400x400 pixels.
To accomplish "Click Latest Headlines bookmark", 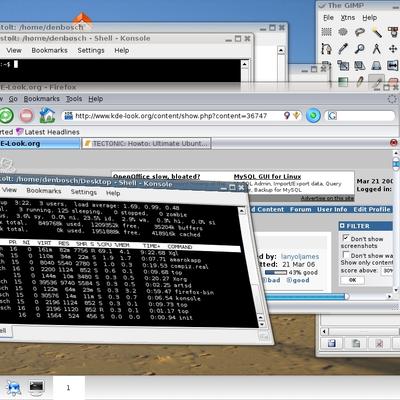I will [x=48, y=132].
